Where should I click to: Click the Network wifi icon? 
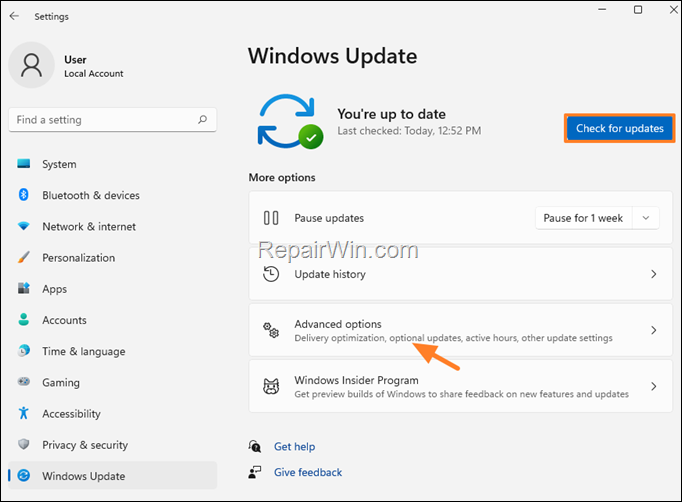[x=23, y=226]
